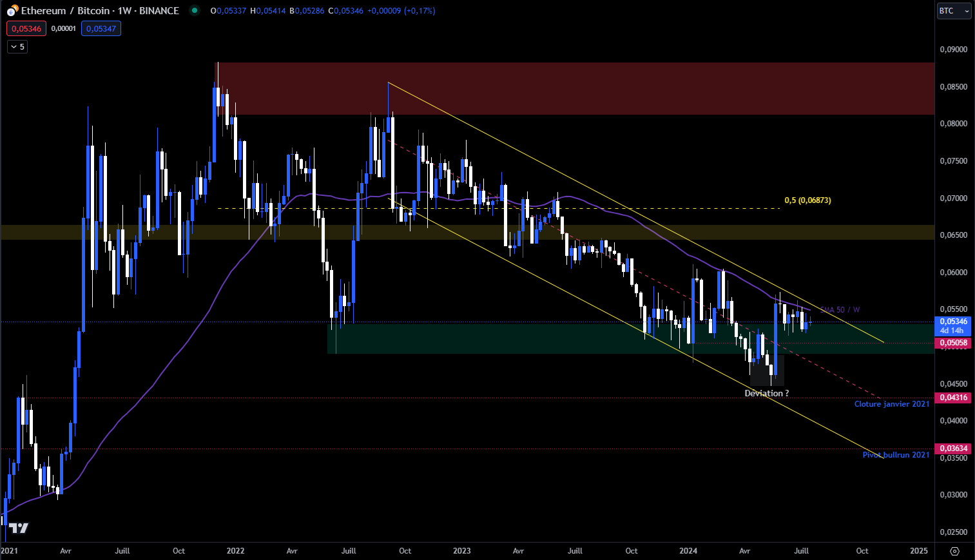Viewport: 975px width, 560px height.
Task: Click the 'SMA 50 / W' indicator label
Action: 840,310
